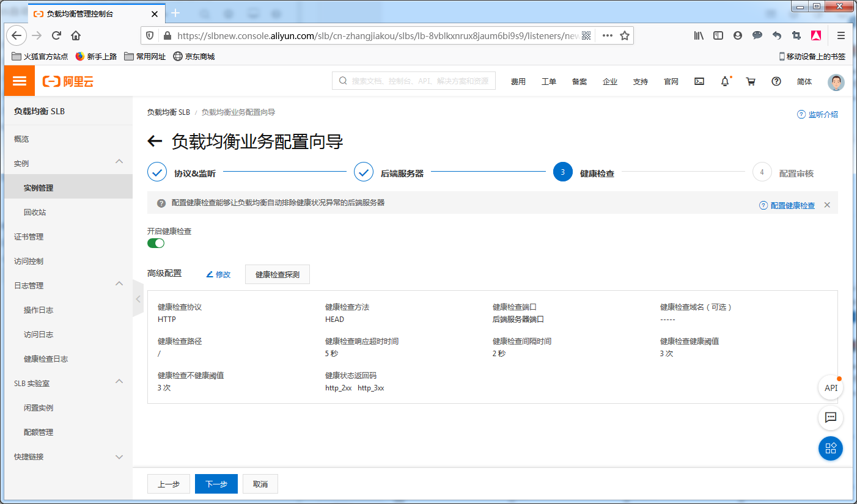Open the floating API panel button
Image resolution: width=857 pixels, height=504 pixels.
point(831,387)
